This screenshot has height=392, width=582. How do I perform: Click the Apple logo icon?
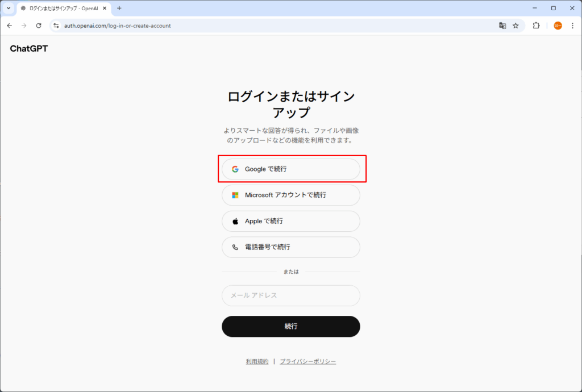pyautogui.click(x=235, y=222)
